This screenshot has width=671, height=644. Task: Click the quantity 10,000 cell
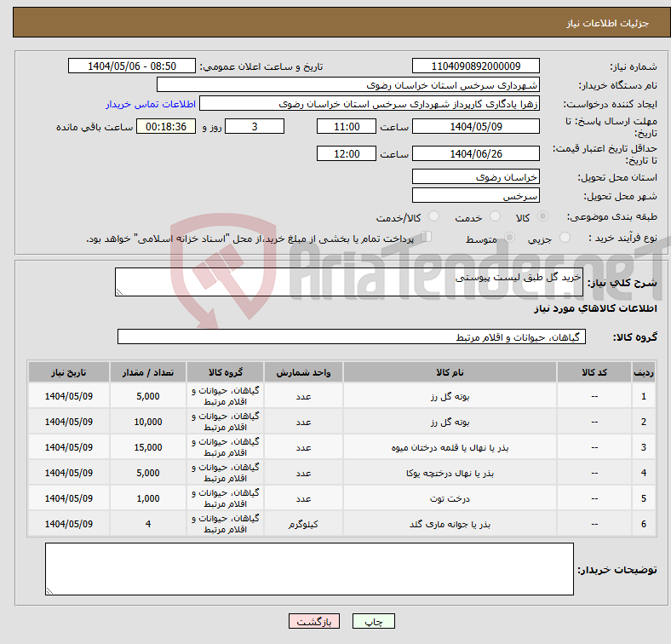(148, 422)
